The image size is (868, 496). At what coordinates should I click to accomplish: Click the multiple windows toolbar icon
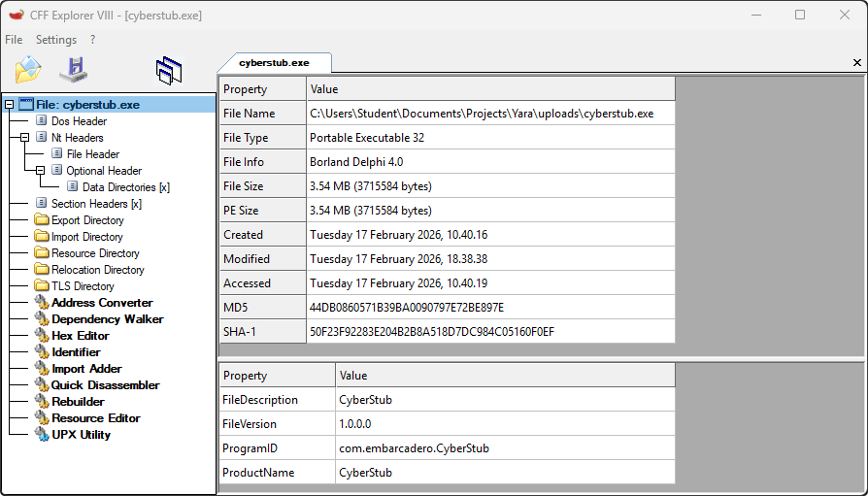pyautogui.click(x=169, y=70)
